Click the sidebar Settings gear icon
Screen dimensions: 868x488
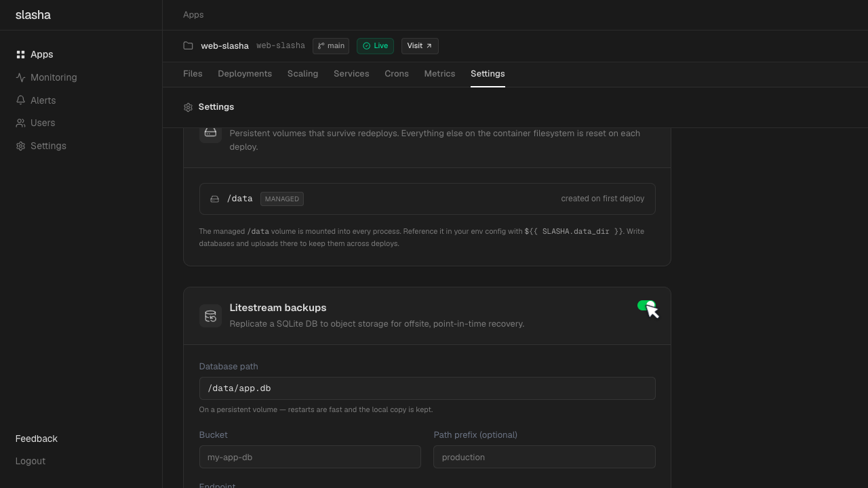[20, 146]
